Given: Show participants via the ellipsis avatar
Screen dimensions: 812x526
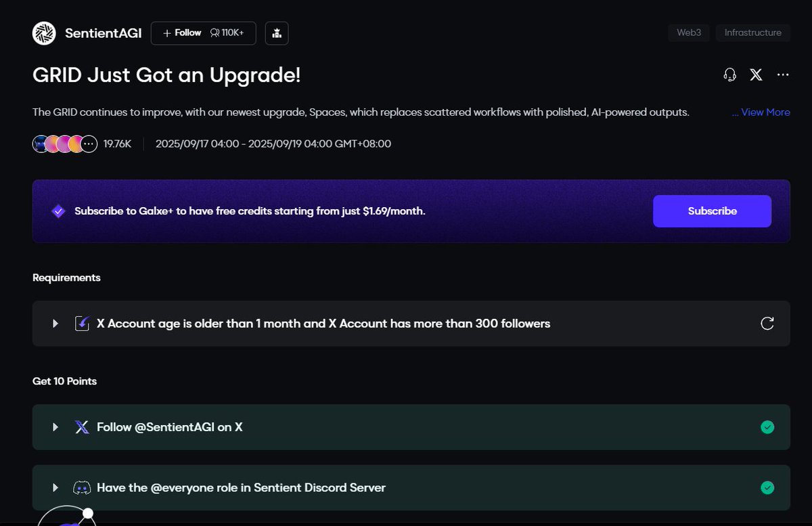Looking at the screenshot, I should click(89, 144).
